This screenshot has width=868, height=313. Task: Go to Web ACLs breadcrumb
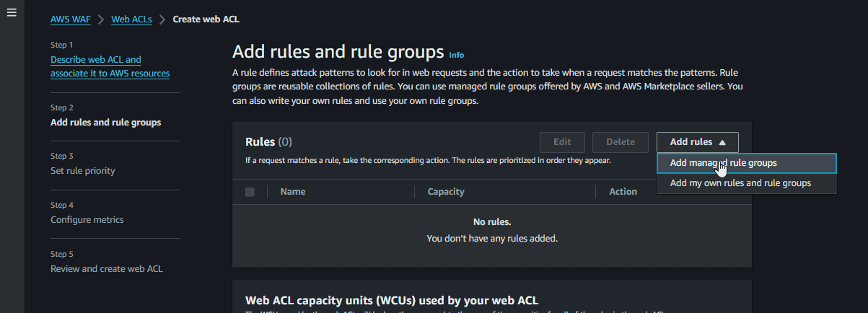tap(131, 19)
